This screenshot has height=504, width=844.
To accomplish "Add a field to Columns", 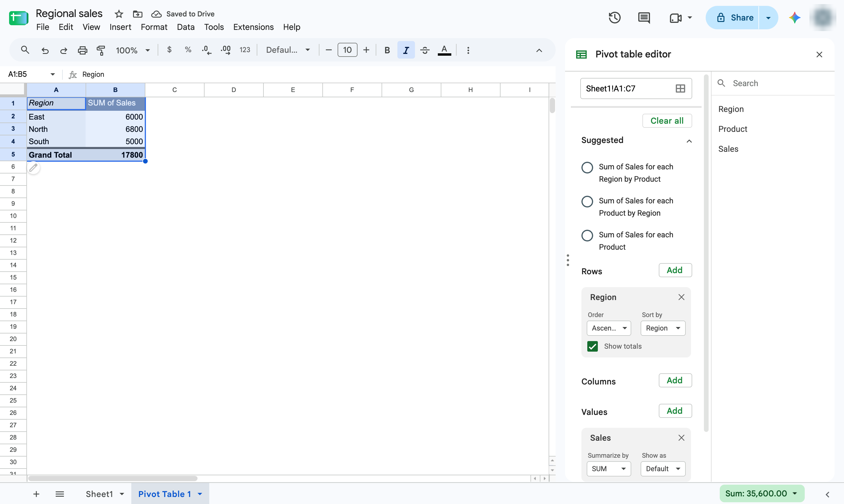I will pyautogui.click(x=675, y=380).
